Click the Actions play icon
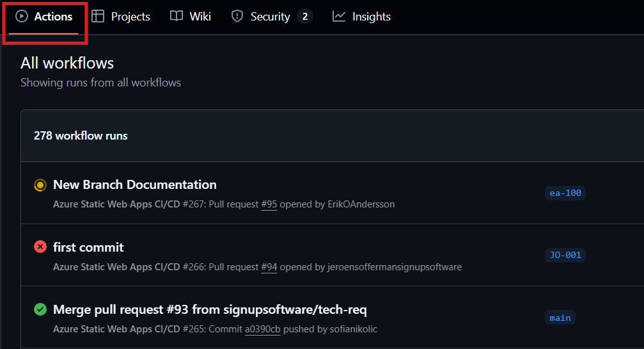Image resolution: width=644 pixels, height=349 pixels. (x=22, y=17)
